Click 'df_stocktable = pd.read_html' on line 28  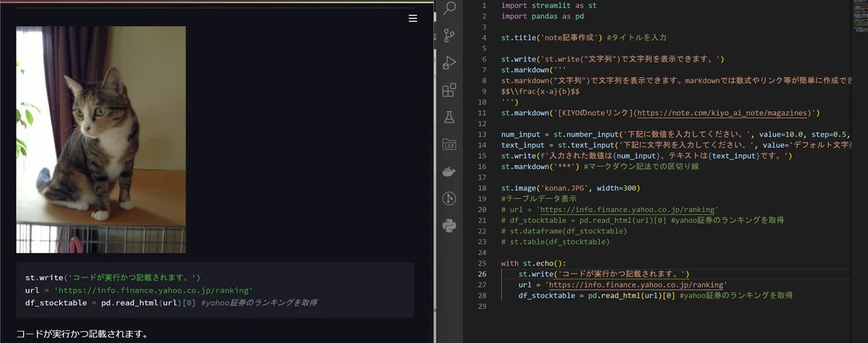point(655,296)
